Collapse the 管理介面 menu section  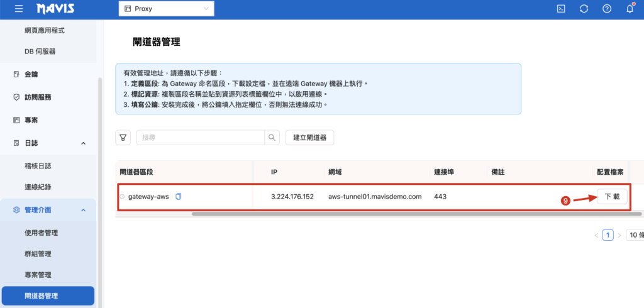pyautogui.click(x=84, y=209)
